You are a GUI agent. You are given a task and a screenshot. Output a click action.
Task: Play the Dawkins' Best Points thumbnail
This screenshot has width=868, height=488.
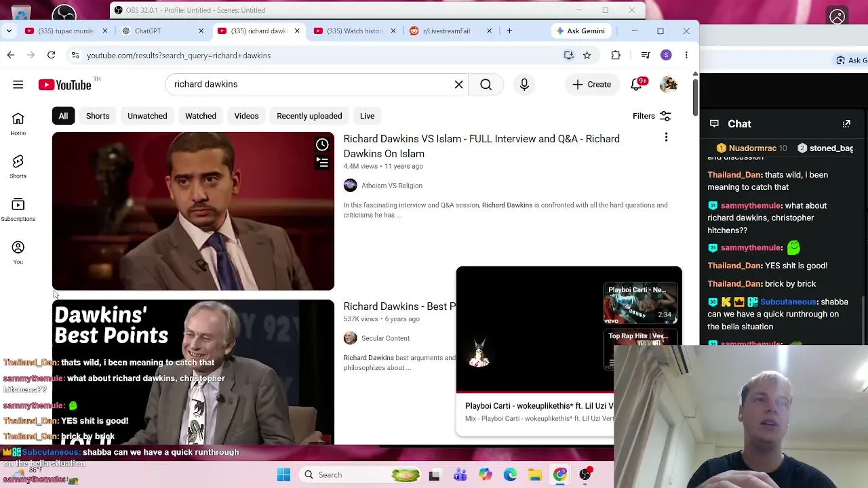(193, 372)
